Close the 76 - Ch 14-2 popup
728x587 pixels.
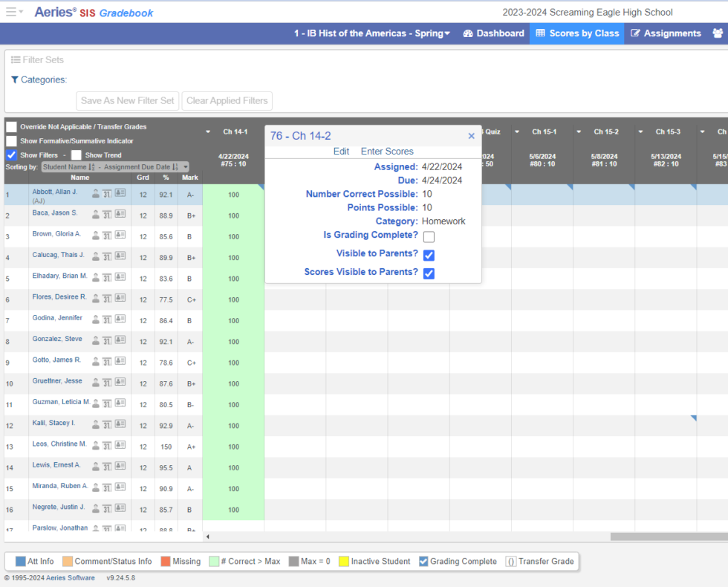click(x=471, y=136)
